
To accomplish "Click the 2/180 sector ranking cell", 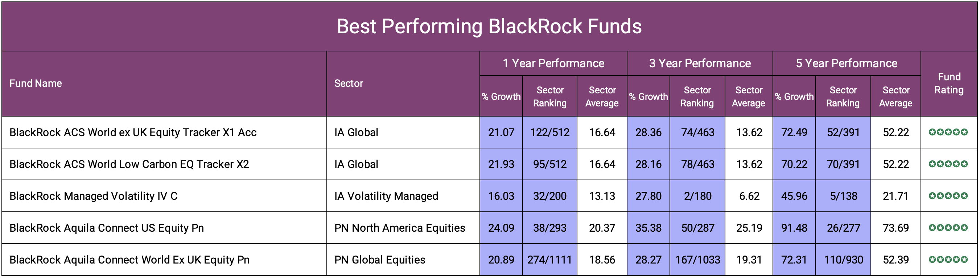I will click(x=697, y=196).
